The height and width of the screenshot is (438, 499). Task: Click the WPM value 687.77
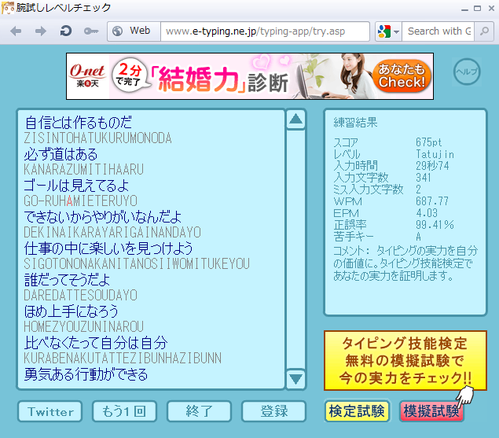coord(432,201)
